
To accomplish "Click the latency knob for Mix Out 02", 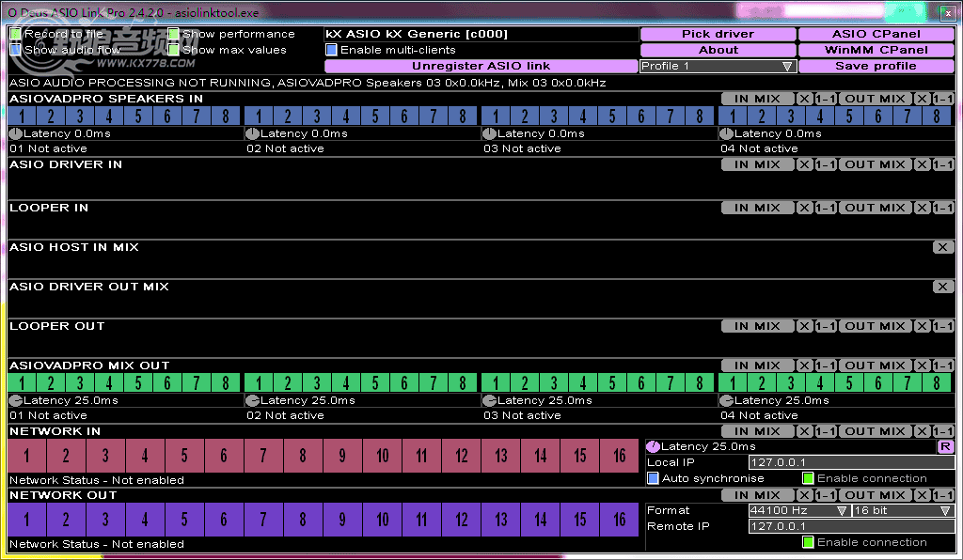I will [252, 400].
